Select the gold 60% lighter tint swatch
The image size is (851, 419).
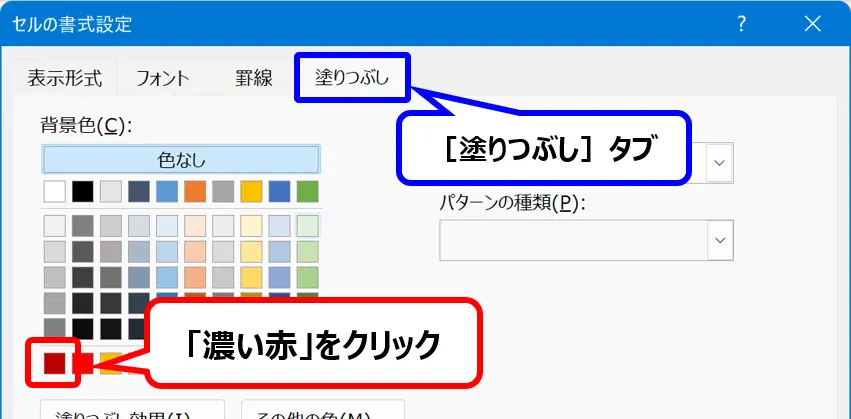click(x=251, y=252)
